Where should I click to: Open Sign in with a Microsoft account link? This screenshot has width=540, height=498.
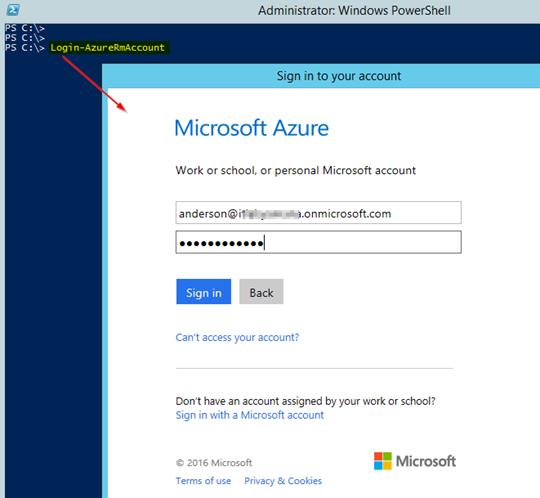(250, 415)
